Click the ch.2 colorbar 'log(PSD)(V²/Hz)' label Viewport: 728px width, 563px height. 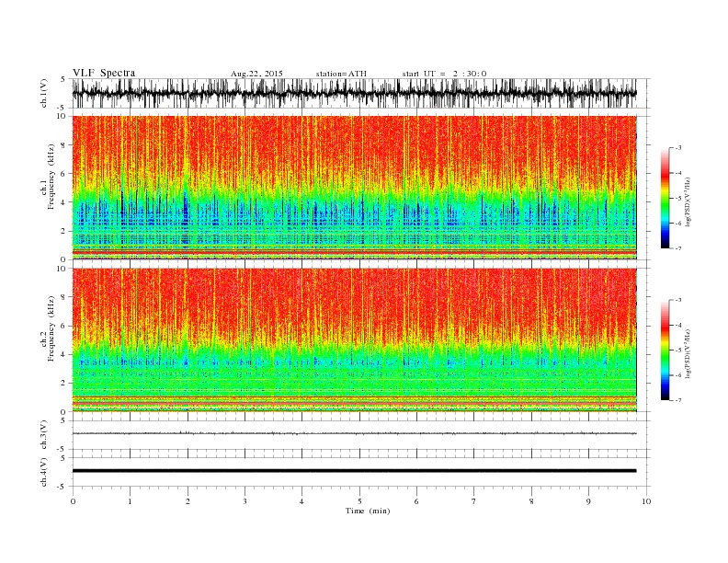(688, 353)
